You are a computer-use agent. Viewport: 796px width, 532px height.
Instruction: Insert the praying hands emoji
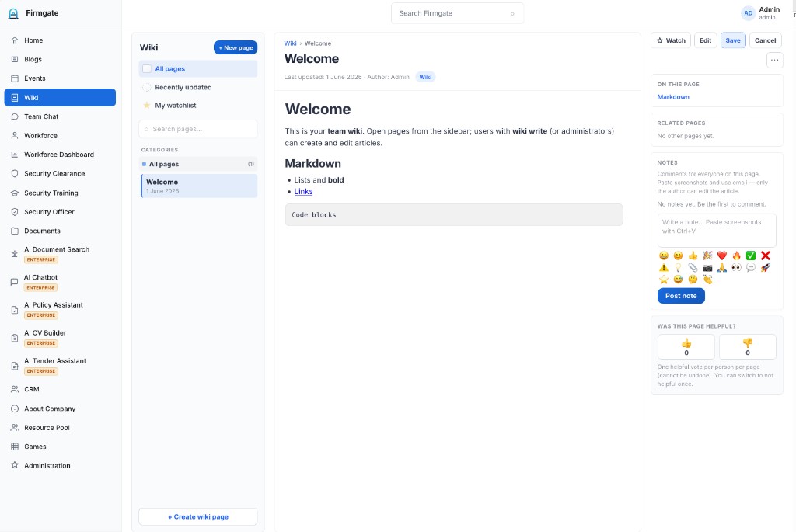click(722, 267)
